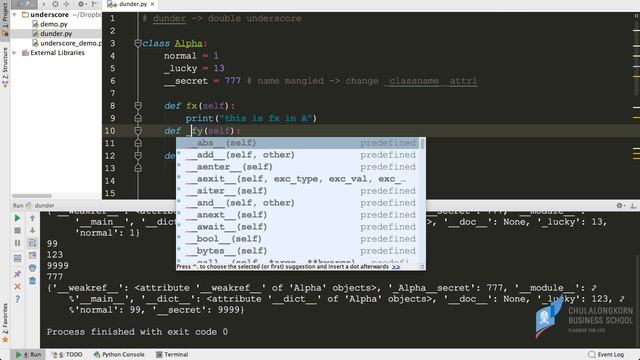Screen dimensions: 640x360
Task: Hide the Run panel with the download-arrow icon
Action: 633,205
